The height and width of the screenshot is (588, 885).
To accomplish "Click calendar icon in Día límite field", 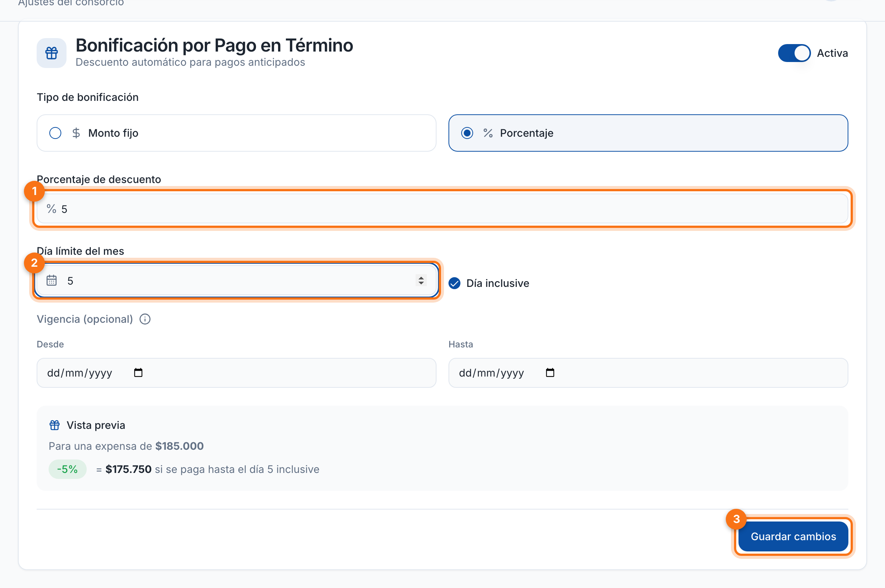I will [52, 281].
